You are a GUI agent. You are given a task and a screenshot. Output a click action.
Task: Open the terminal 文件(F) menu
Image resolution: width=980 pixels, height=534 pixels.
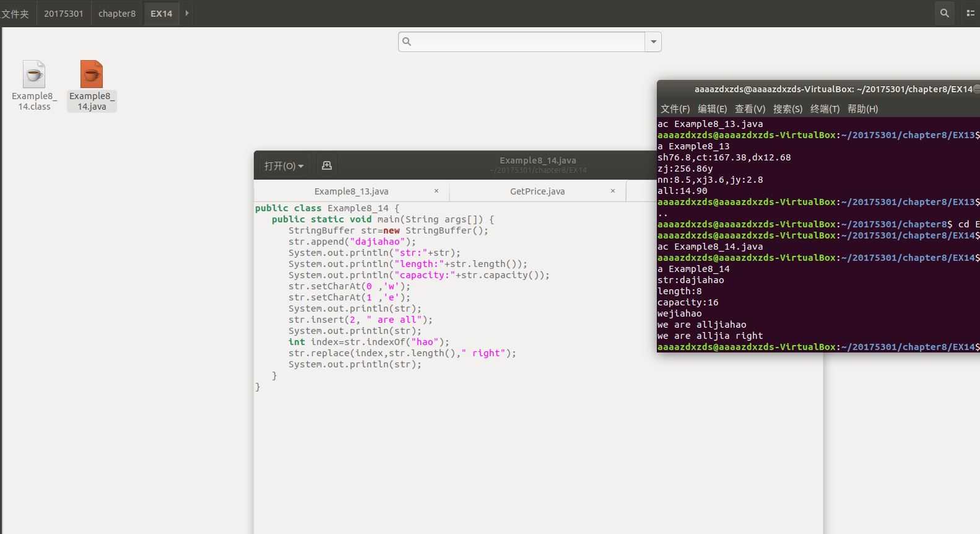click(x=675, y=109)
